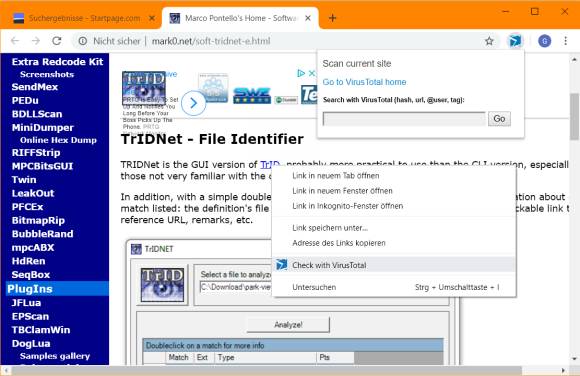Open Samples gallery sidebar link
The height and width of the screenshot is (376, 580).
55,356
